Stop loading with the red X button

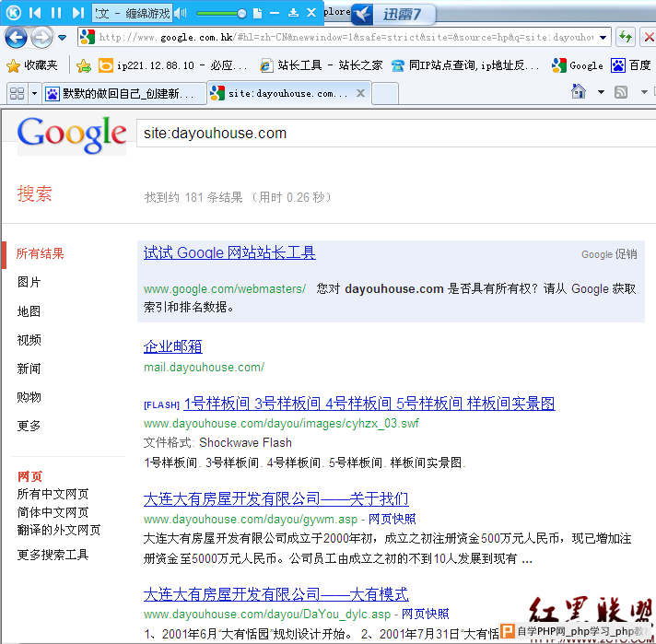coord(648,37)
